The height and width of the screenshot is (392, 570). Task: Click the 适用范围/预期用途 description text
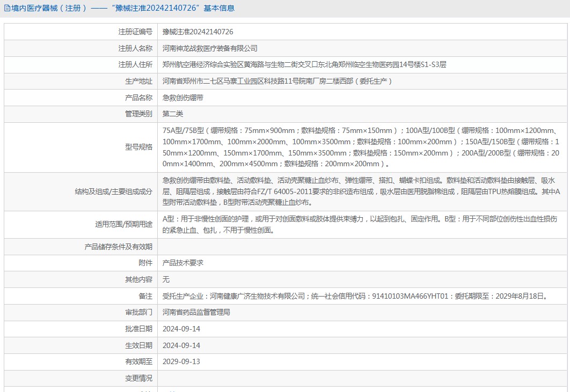(x=360, y=225)
